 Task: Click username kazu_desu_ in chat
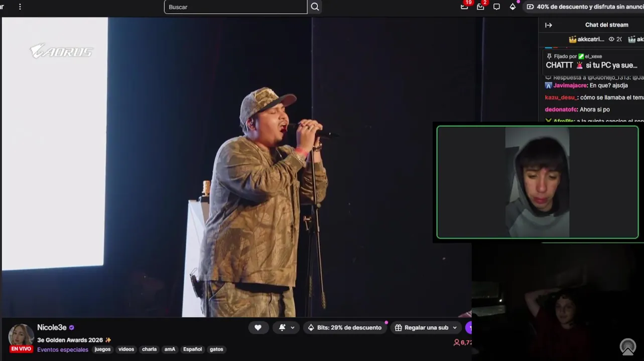pos(561,97)
